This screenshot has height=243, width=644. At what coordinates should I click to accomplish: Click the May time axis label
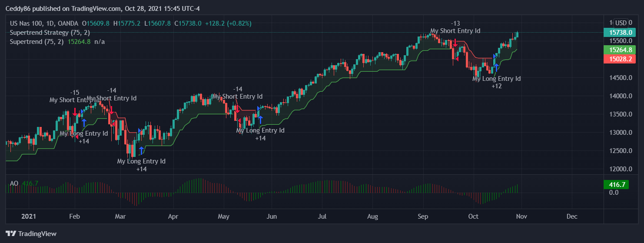click(223, 216)
